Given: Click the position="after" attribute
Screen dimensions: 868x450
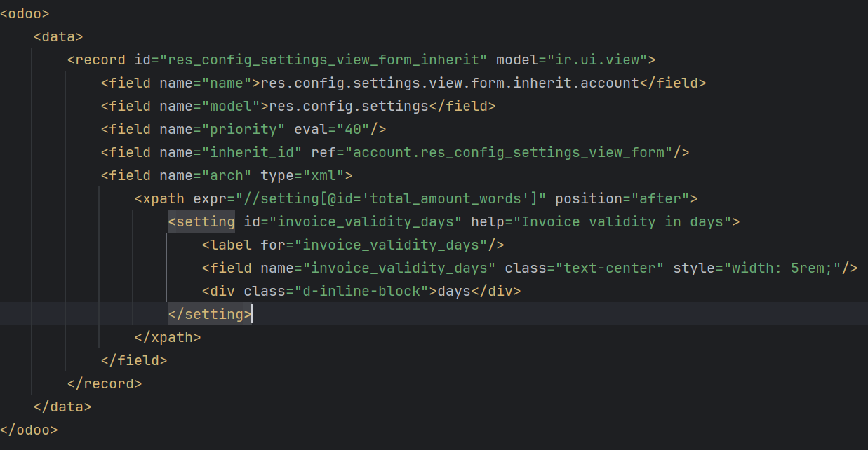Looking at the screenshot, I should click(x=622, y=198).
